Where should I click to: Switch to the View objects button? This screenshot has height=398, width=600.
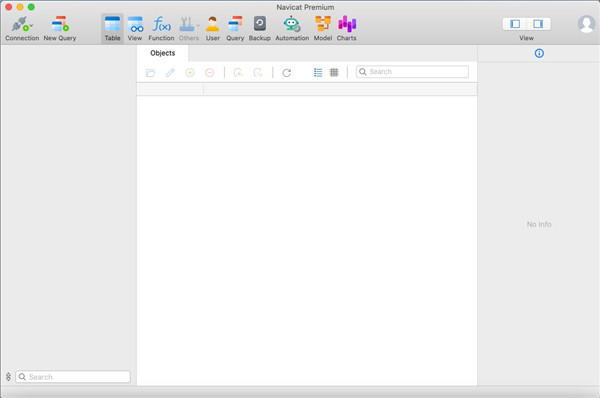click(x=135, y=29)
